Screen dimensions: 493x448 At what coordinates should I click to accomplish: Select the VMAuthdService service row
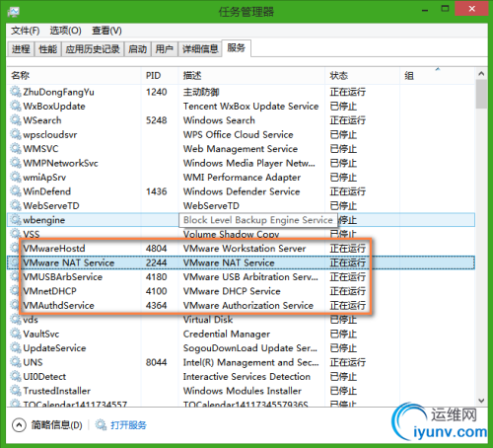pyautogui.click(x=241, y=305)
